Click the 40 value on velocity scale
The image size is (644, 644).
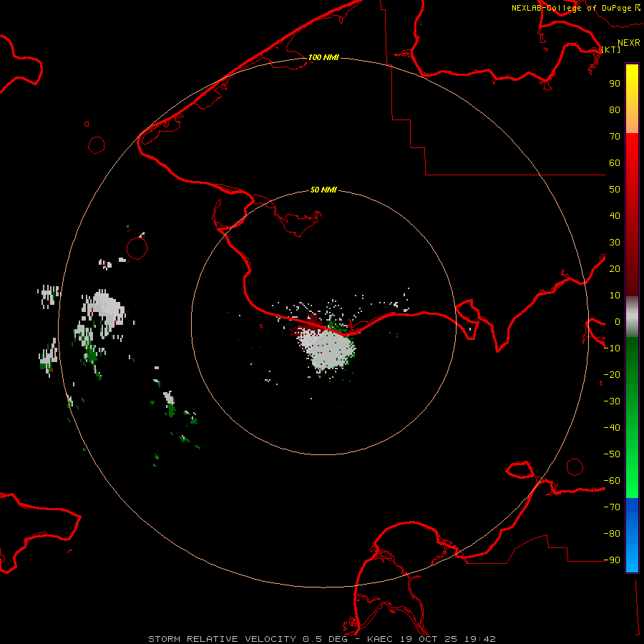pos(615,215)
